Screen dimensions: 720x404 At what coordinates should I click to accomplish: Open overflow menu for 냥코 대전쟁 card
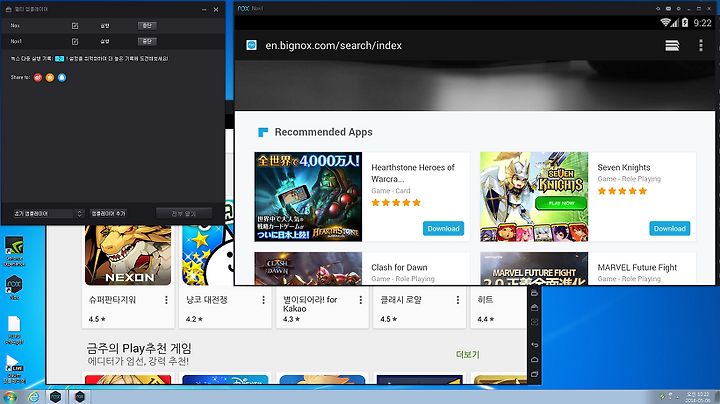pyautogui.click(x=263, y=300)
